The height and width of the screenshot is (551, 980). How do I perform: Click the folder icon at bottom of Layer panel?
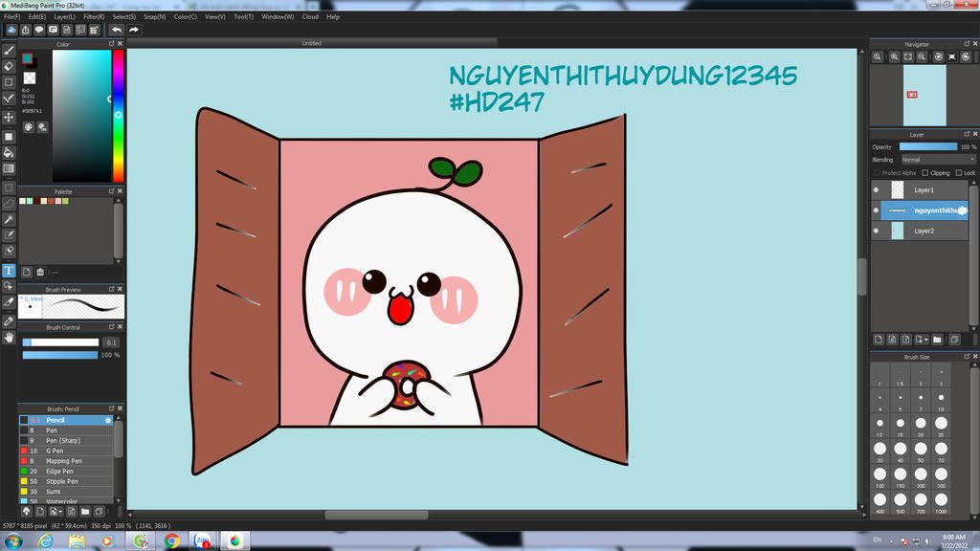(937, 340)
